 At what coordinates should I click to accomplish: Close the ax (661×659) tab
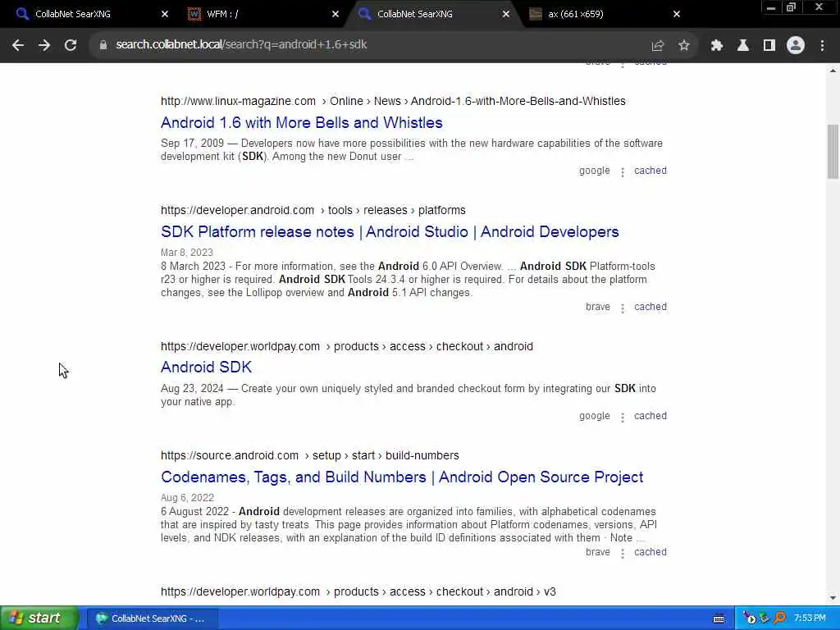pyautogui.click(x=677, y=14)
